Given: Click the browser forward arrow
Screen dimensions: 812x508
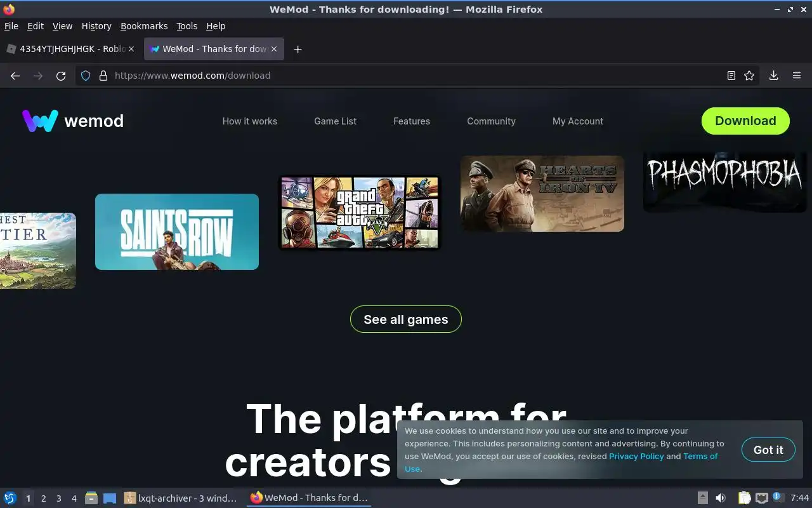Looking at the screenshot, I should pyautogui.click(x=38, y=76).
